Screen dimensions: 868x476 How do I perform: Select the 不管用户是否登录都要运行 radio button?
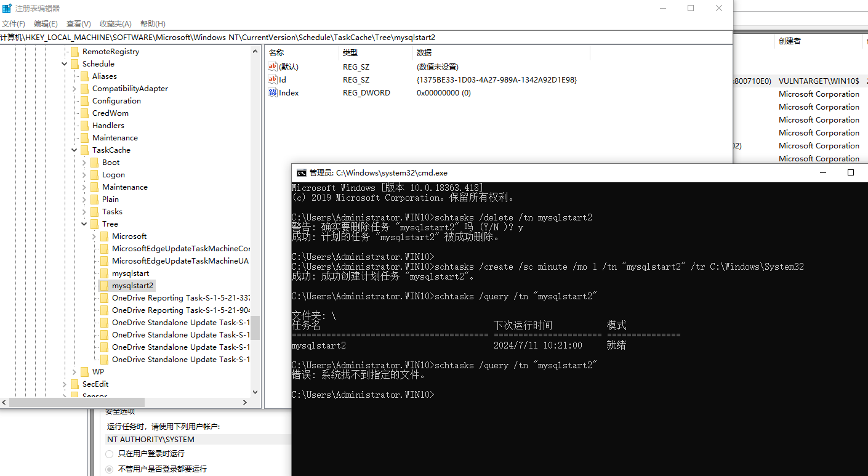pos(110,469)
